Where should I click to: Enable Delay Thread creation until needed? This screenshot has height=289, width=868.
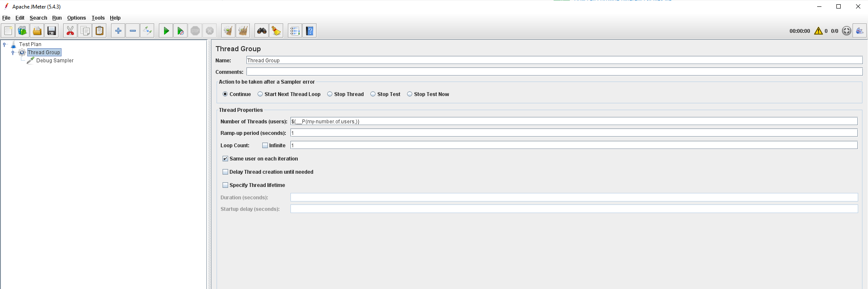pos(225,172)
